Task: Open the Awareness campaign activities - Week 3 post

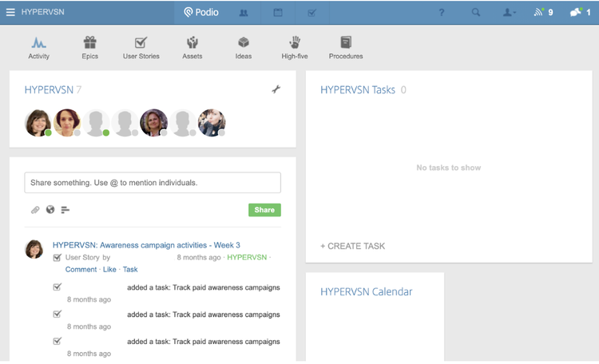Action: tap(146, 245)
